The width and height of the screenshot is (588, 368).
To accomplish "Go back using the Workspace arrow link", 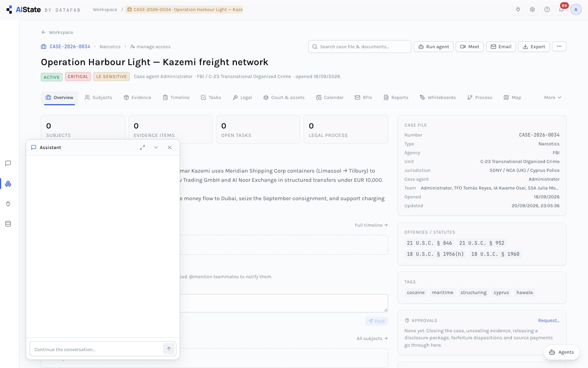I will coord(57,32).
